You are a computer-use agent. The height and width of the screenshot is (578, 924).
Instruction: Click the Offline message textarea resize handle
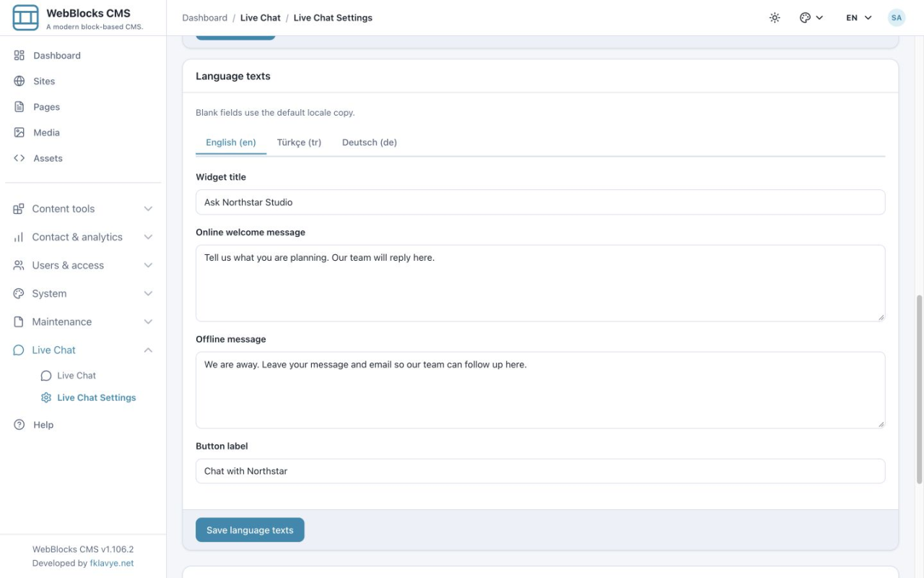pos(881,424)
